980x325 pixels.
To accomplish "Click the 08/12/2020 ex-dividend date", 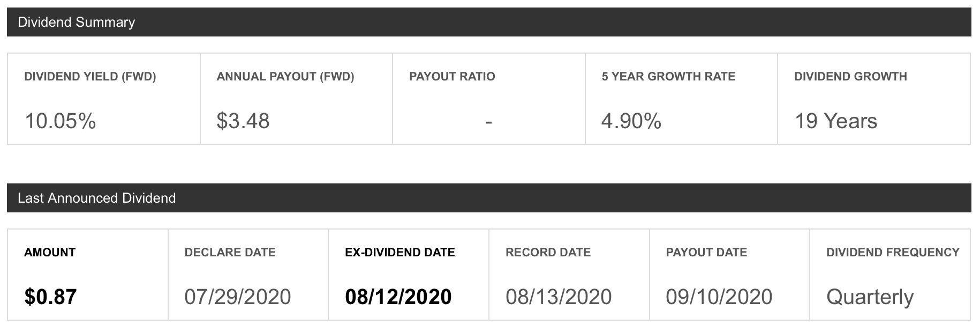I will pyautogui.click(x=398, y=297).
